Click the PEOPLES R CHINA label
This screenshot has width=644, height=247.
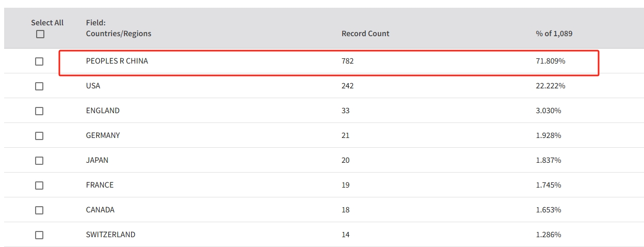point(117,61)
